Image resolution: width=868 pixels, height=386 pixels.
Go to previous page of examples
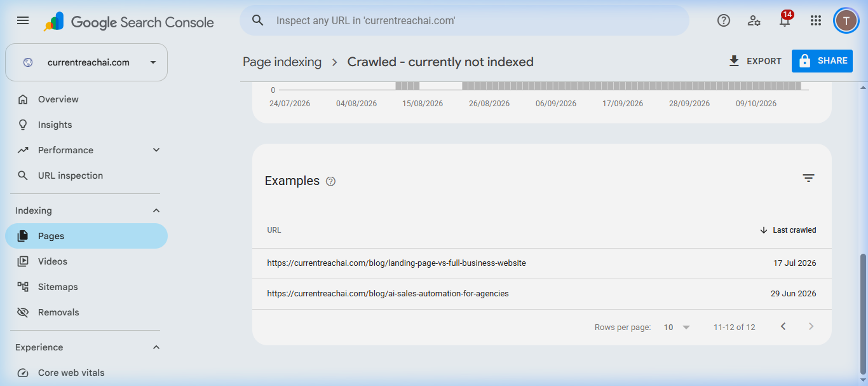pos(783,327)
